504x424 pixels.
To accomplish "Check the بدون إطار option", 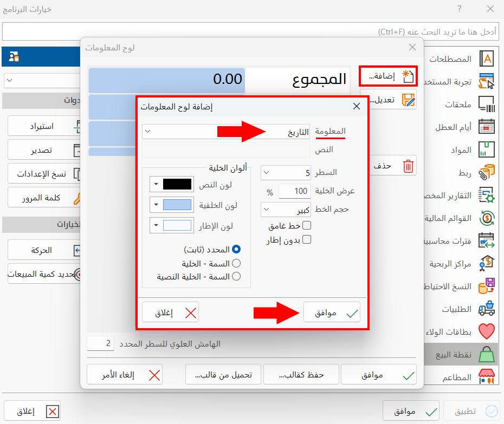I will pos(307,239).
